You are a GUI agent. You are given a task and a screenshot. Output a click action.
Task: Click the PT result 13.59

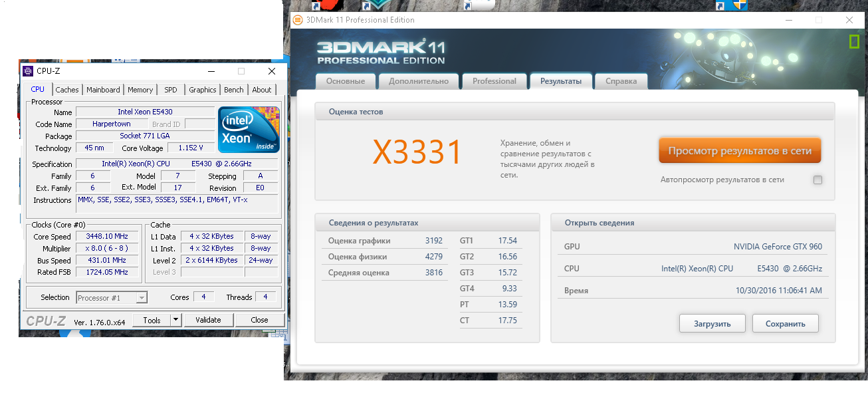pyautogui.click(x=507, y=305)
